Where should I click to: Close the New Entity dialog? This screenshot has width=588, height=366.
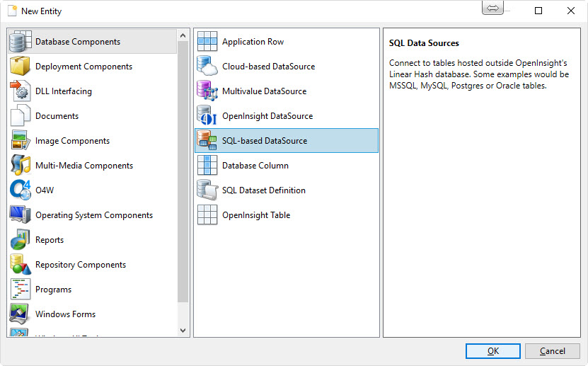(571, 11)
